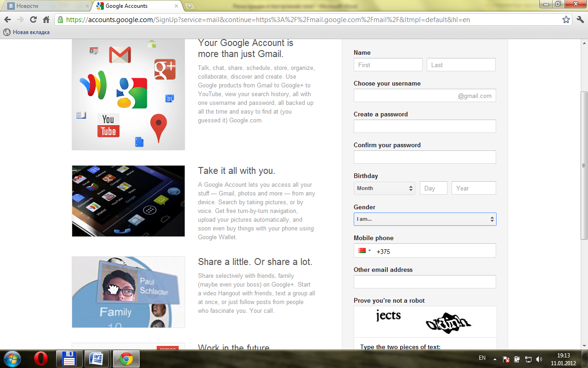Click the Android phone illustration
The image size is (588, 368).
pyautogui.click(x=128, y=201)
